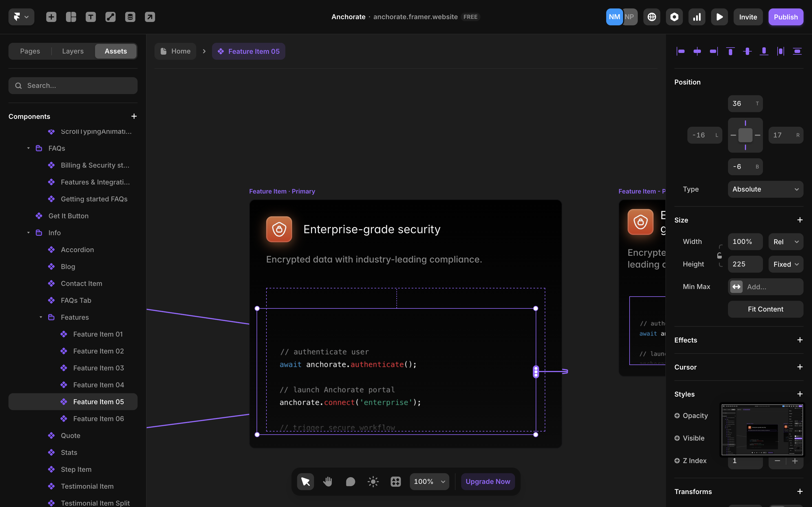Viewport: 812px width, 507px height.
Task: Open the CMS database icon
Action: [x=130, y=17]
